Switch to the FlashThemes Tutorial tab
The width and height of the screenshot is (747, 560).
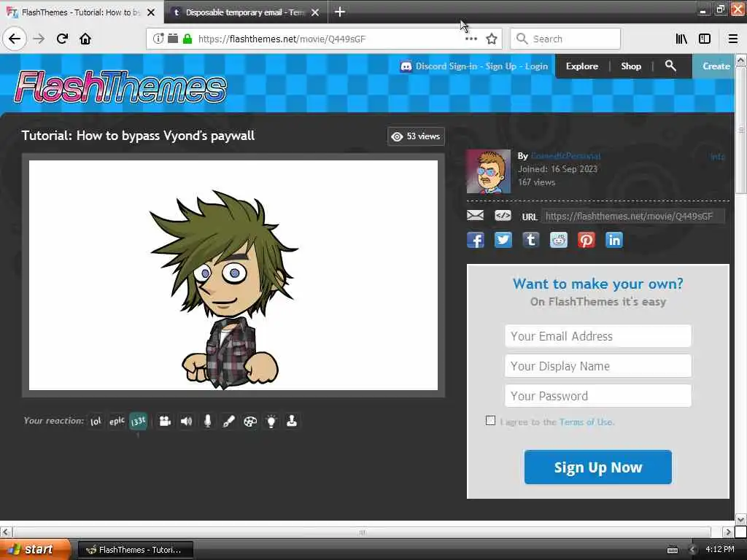tap(81, 12)
